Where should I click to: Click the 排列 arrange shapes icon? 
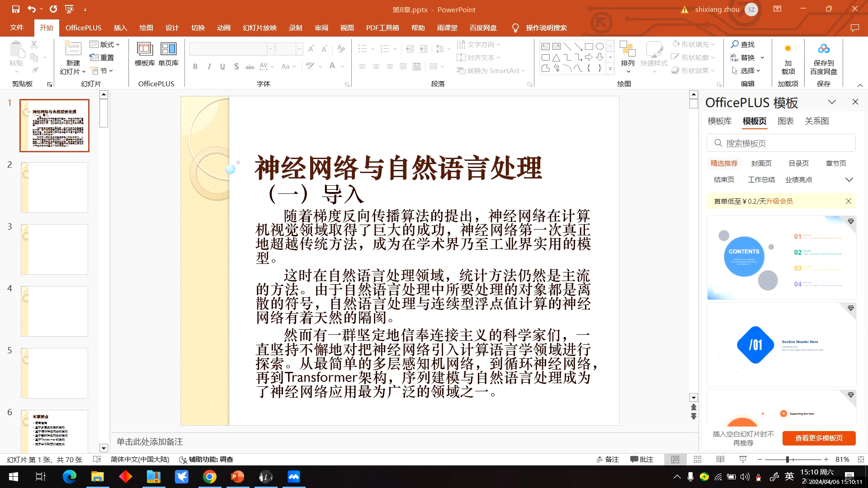click(x=627, y=49)
